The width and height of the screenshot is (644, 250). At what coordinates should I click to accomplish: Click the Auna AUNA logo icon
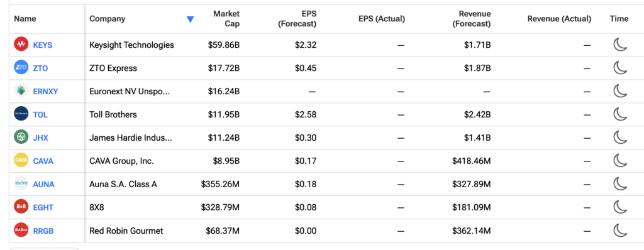pyautogui.click(x=21, y=183)
